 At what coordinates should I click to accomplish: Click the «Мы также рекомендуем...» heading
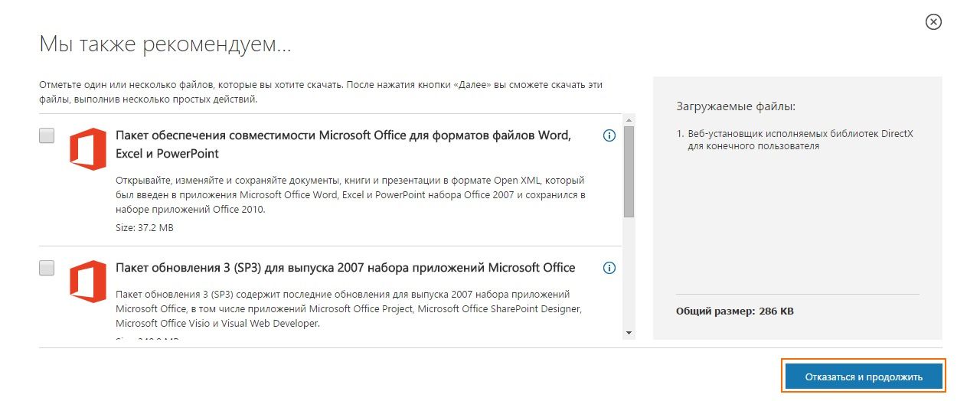pyautogui.click(x=165, y=44)
